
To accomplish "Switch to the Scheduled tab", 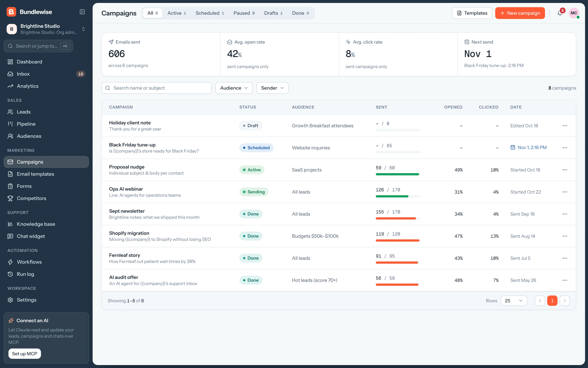I will 210,13.
